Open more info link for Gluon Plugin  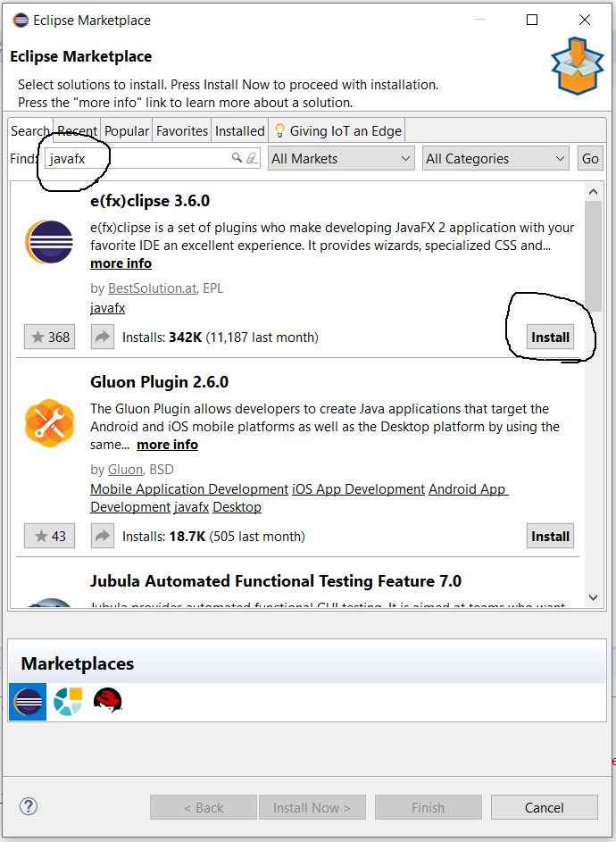[168, 445]
